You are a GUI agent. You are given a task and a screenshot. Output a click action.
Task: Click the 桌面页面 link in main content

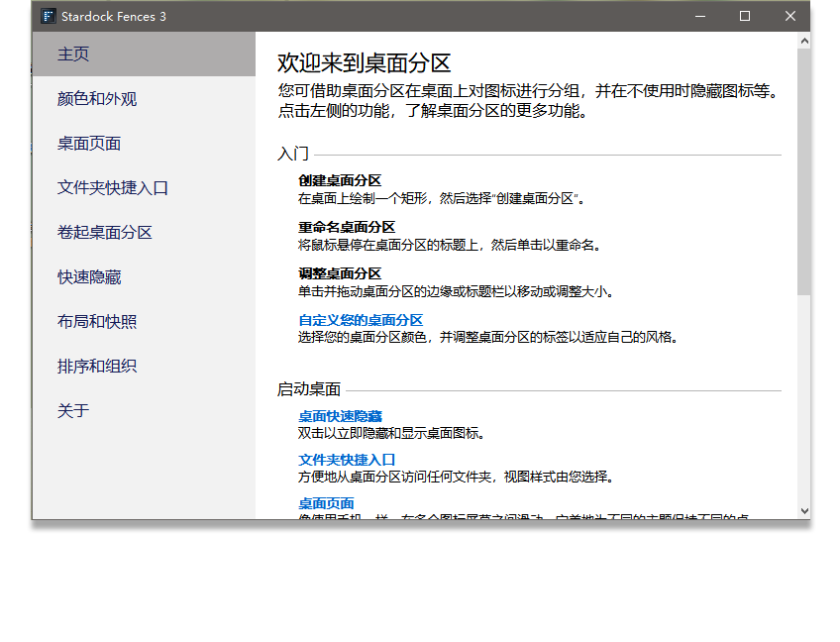326,503
